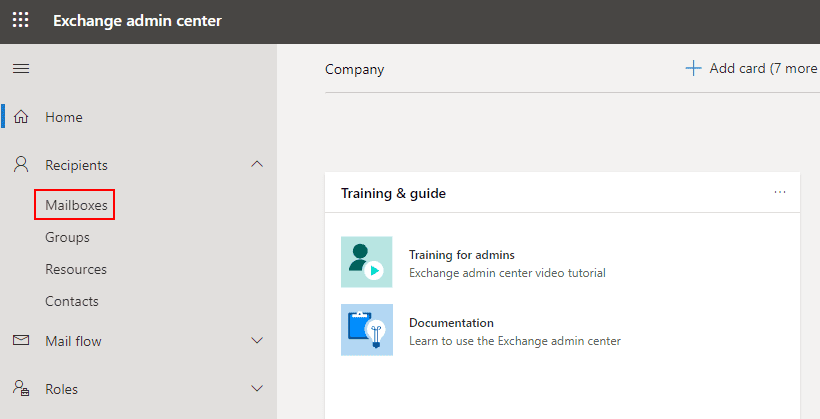Open Training & guide card options ellipsis
Viewport: 820px width, 419px height.
(780, 192)
